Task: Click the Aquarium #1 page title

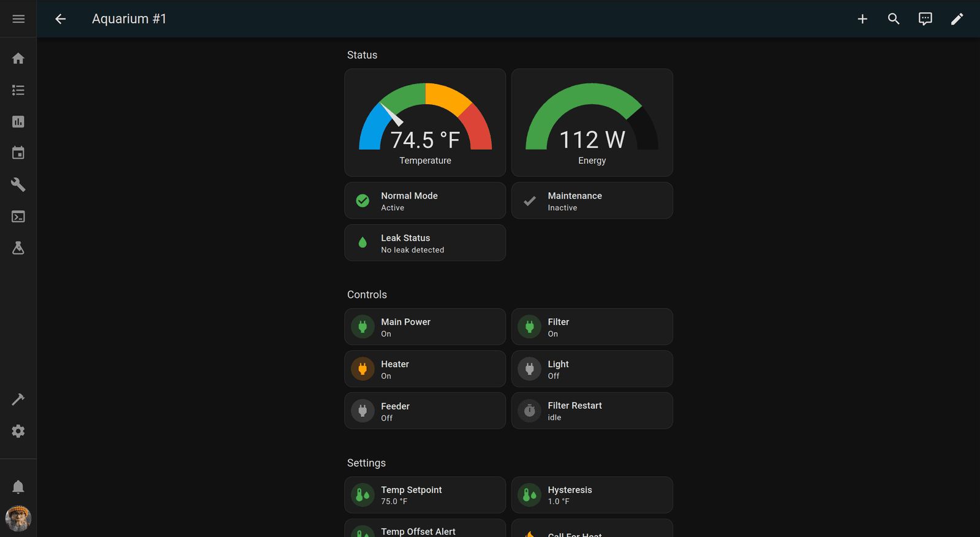Action: click(129, 19)
